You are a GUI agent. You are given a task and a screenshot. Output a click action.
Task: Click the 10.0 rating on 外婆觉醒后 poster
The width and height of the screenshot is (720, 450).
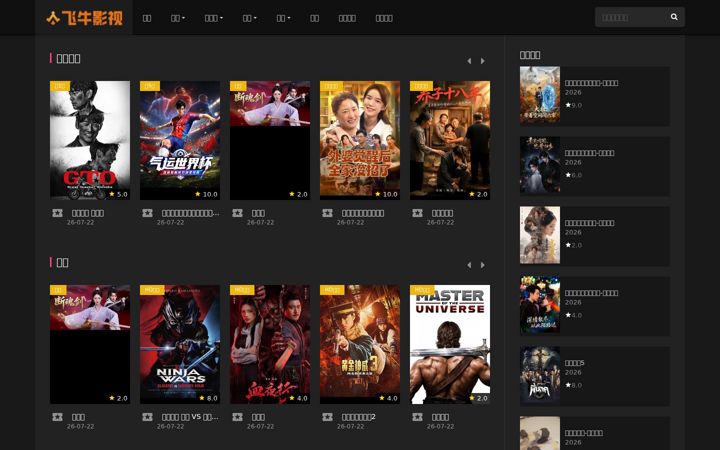[386, 194]
